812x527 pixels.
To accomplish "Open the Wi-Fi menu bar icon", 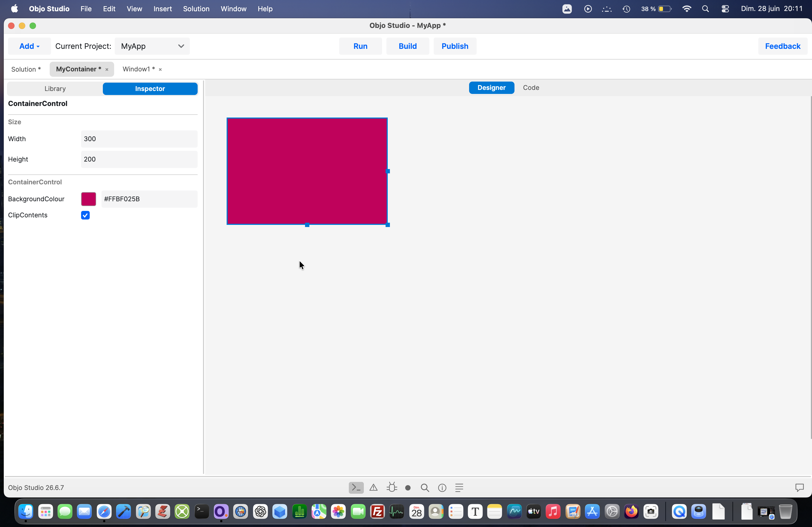I will pyautogui.click(x=686, y=9).
